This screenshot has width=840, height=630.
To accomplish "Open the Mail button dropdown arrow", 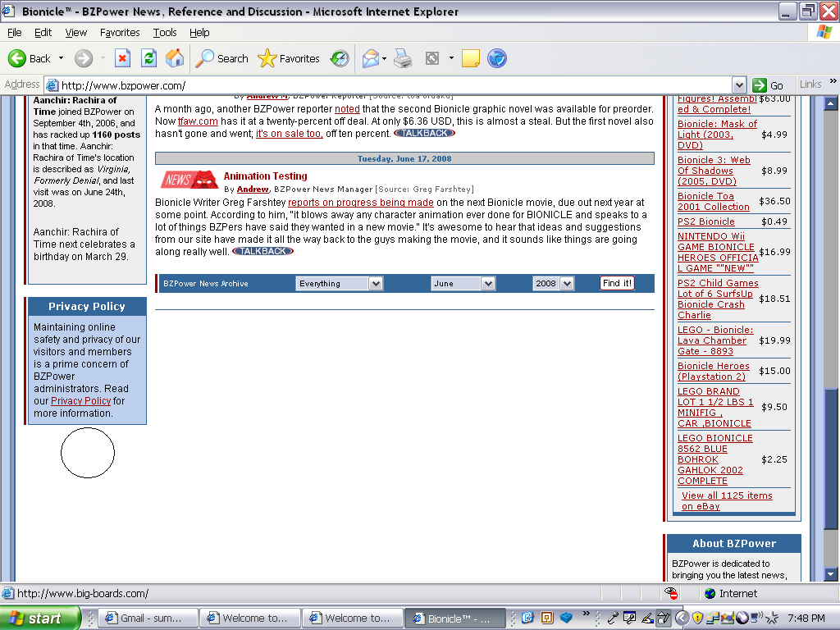I will [x=384, y=58].
